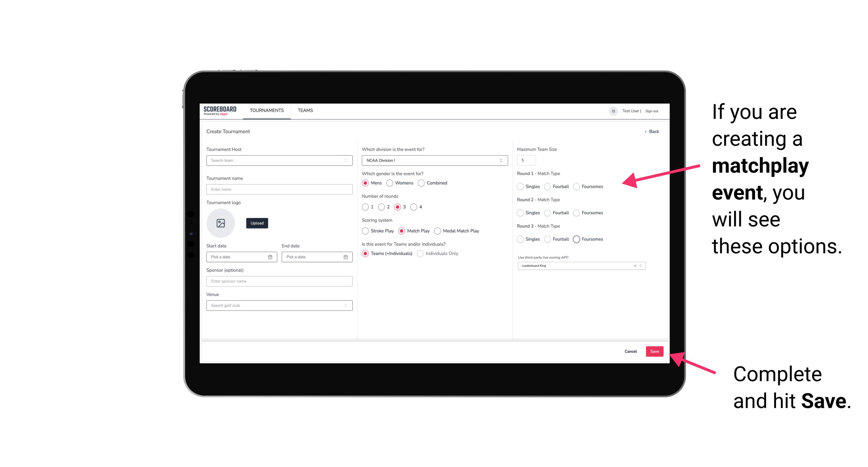Select Singles for Round 1 Match Type
The width and height of the screenshot is (868, 467).
tap(520, 186)
